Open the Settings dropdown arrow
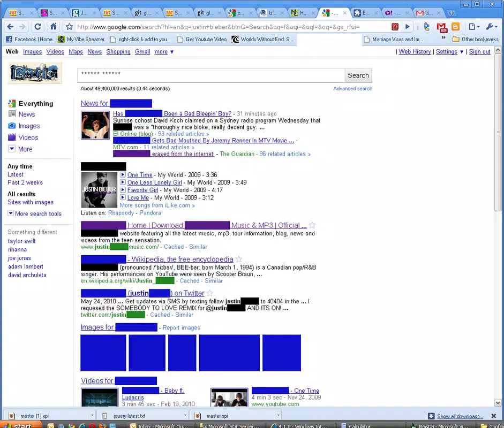 [x=462, y=52]
